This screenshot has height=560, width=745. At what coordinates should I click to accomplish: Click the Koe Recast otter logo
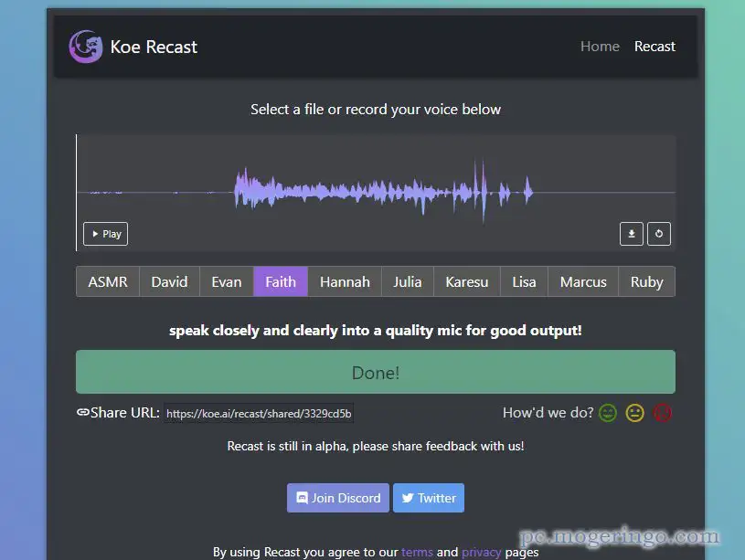(86, 47)
